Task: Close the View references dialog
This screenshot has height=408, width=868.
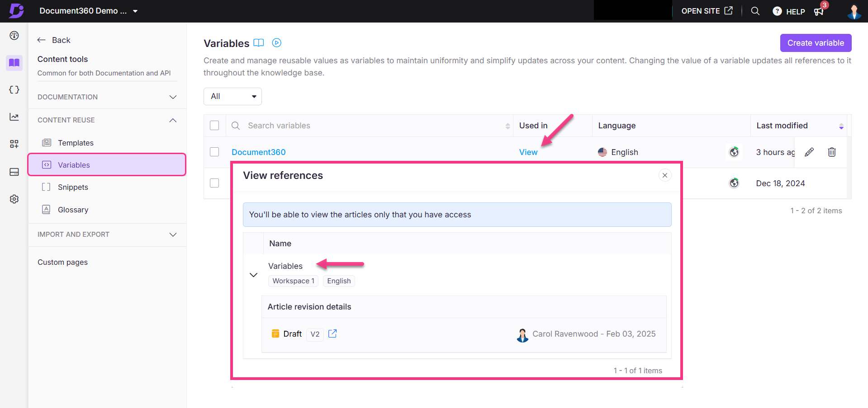Action: pos(665,175)
